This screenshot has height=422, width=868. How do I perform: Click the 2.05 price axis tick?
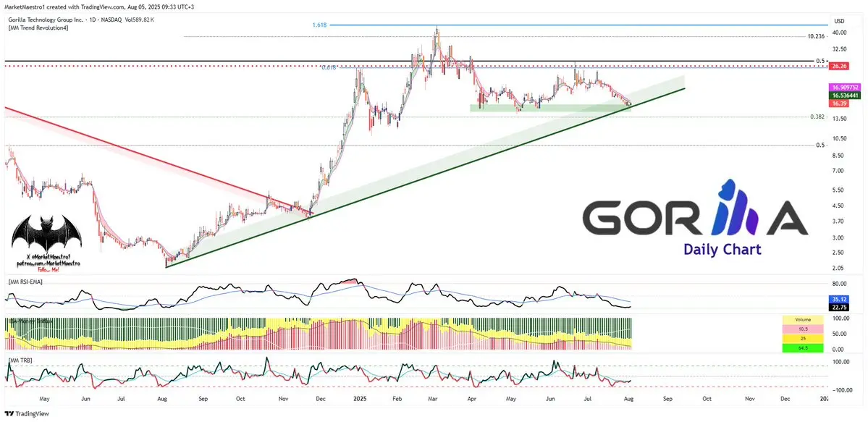coord(839,268)
